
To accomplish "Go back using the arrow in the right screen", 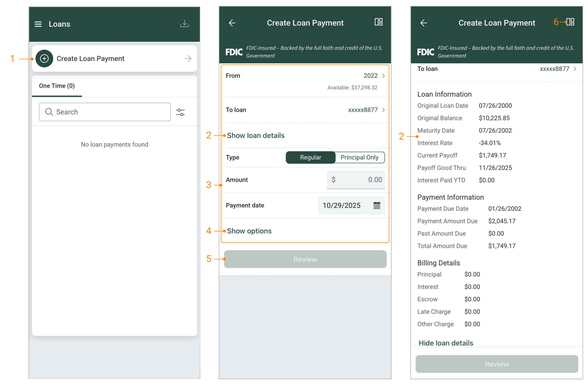I will 424,23.
